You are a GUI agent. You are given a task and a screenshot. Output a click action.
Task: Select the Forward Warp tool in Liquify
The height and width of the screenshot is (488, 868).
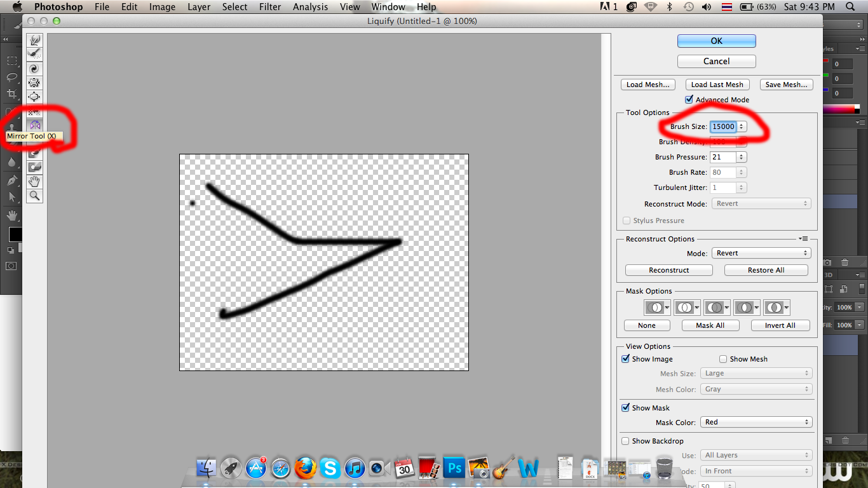click(35, 40)
